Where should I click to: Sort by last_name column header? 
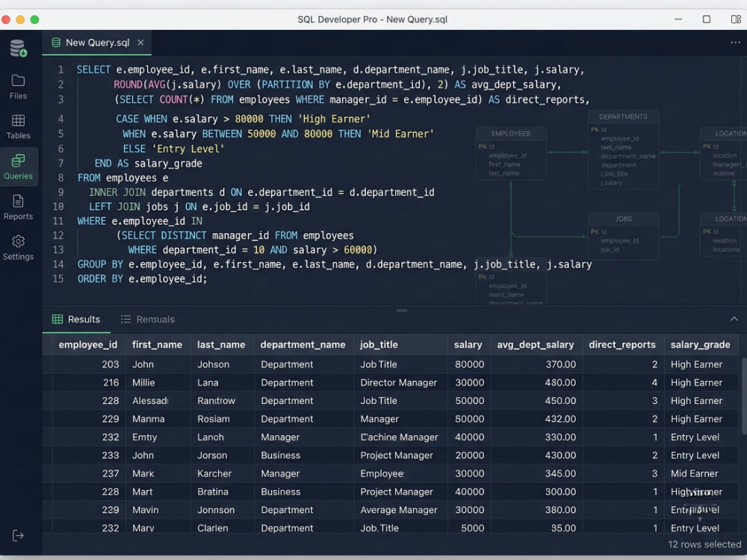[221, 344]
